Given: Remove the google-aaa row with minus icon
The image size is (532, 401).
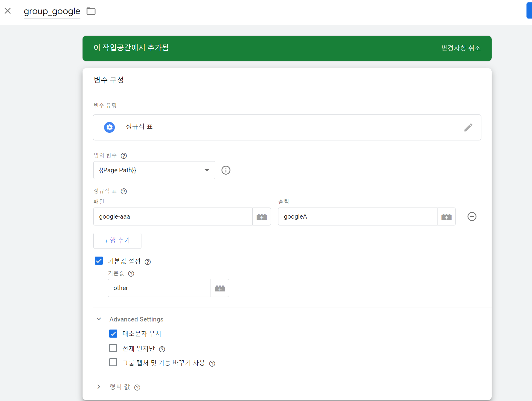Looking at the screenshot, I should [x=472, y=216].
